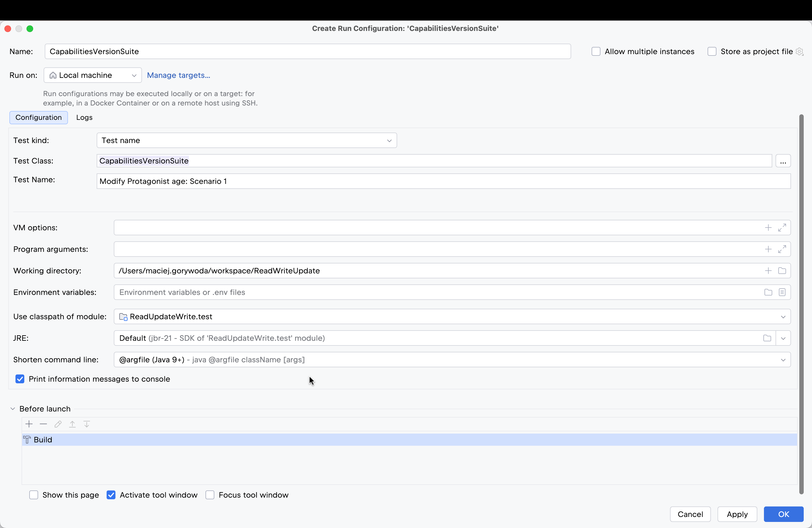Browse for .env file in Environment variables
This screenshot has height=528, width=812.
pyautogui.click(x=768, y=292)
